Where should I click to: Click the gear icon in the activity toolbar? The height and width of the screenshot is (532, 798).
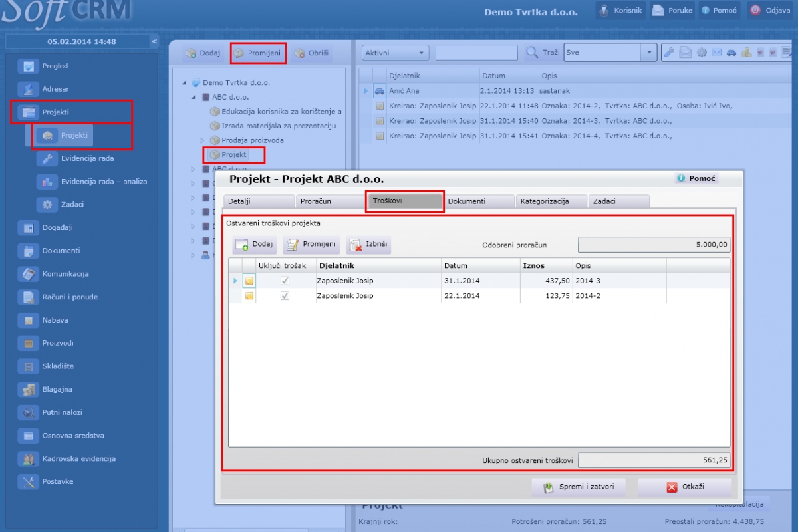tap(702, 53)
